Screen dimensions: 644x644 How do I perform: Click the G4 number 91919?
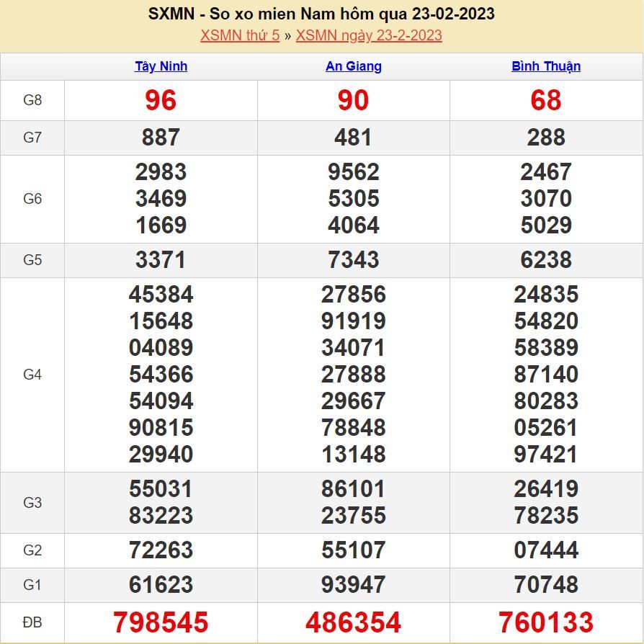point(353,321)
